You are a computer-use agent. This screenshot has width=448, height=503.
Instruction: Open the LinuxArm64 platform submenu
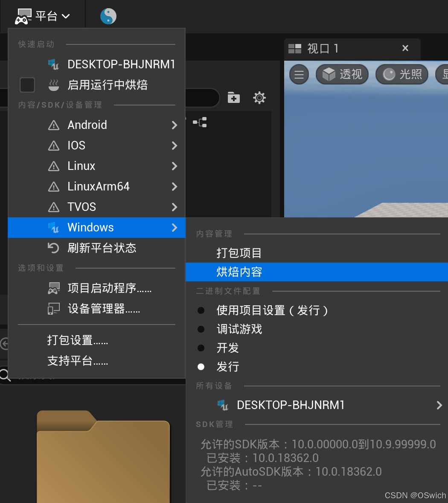click(96, 187)
